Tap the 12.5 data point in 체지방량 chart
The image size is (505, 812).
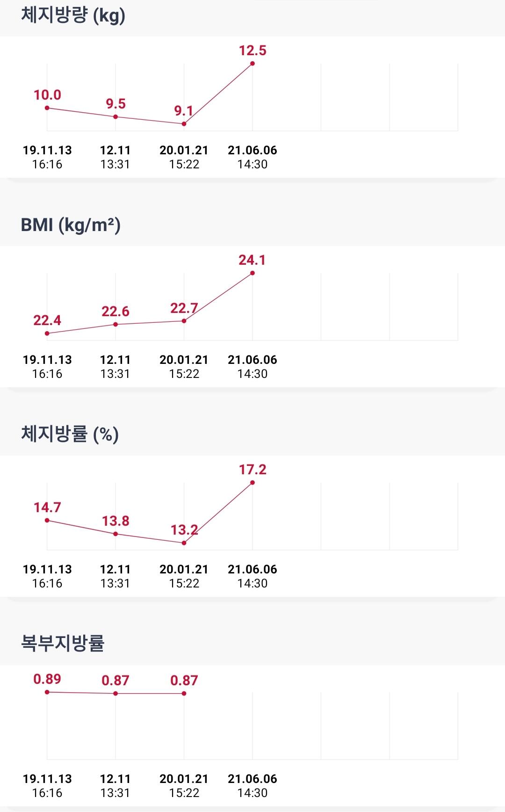click(x=252, y=63)
